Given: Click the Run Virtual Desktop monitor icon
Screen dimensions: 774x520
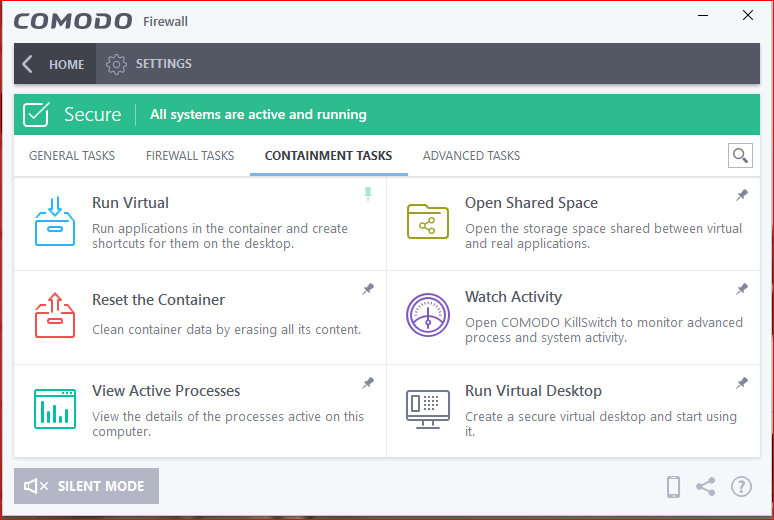Looking at the screenshot, I should tap(427, 409).
